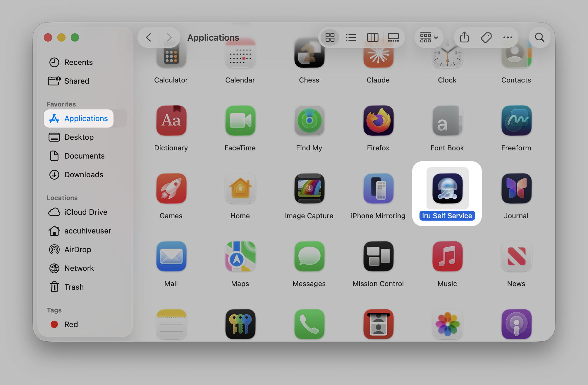588x385 pixels.
Task: Open the Home app icon
Action: (240, 188)
